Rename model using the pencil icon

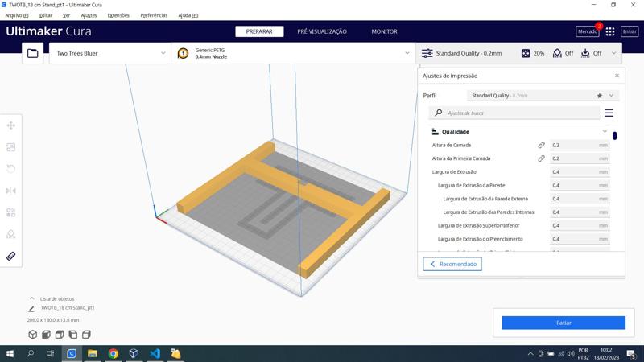[x=31, y=309]
